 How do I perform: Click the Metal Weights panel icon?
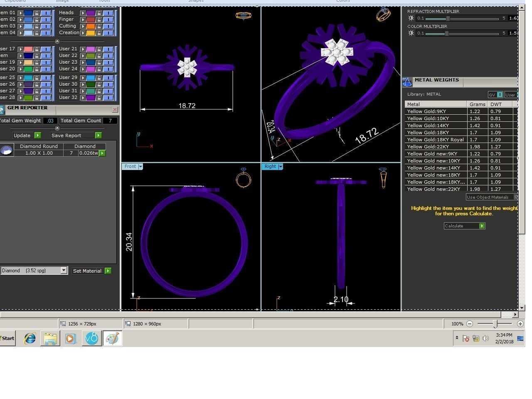coord(407,82)
